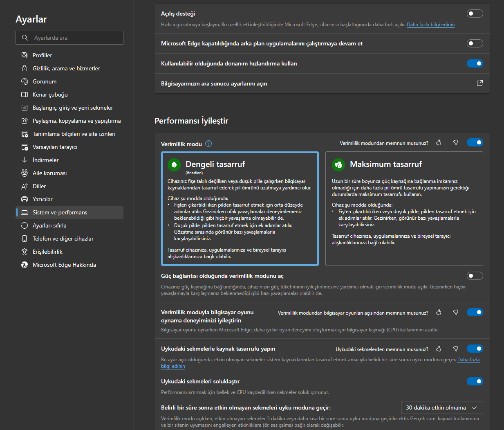Toggle background apps after Edge closes
504x430 pixels.
pyautogui.click(x=475, y=43)
